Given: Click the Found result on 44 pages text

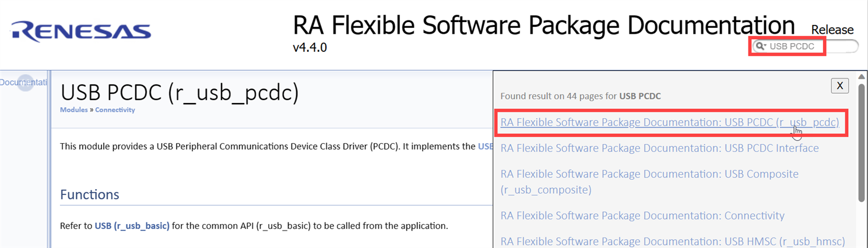Looking at the screenshot, I should (581, 95).
